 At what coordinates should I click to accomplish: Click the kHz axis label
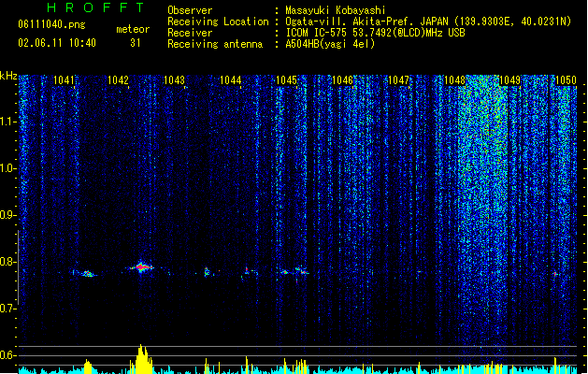click(x=8, y=76)
